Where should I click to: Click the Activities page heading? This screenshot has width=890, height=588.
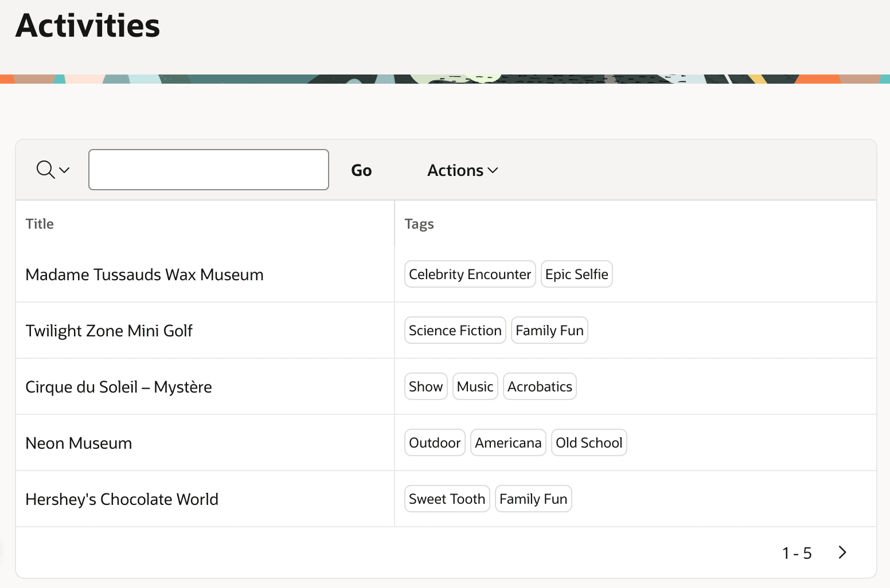(88, 26)
